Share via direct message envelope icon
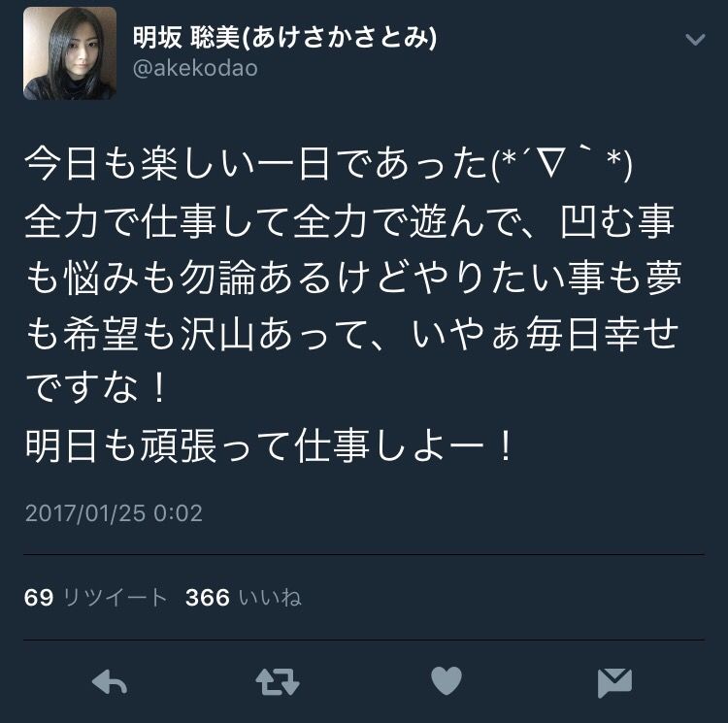This screenshot has width=728, height=723. click(614, 683)
